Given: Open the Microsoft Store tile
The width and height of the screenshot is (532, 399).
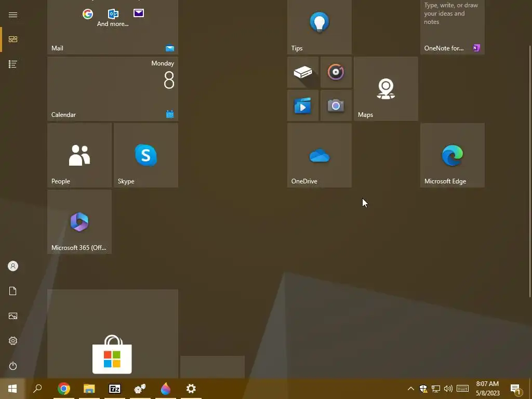Looking at the screenshot, I should pos(113,334).
